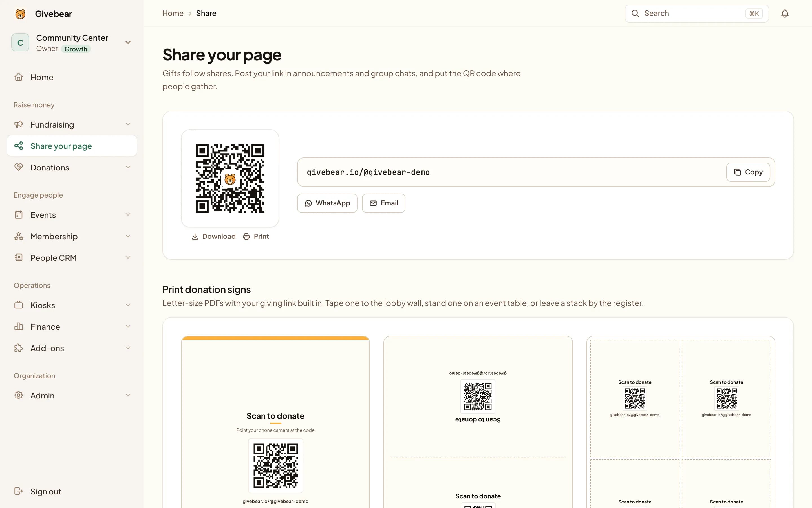Viewport: 812px width, 508px height.
Task: Click the People CRM contact icon
Action: (x=19, y=258)
